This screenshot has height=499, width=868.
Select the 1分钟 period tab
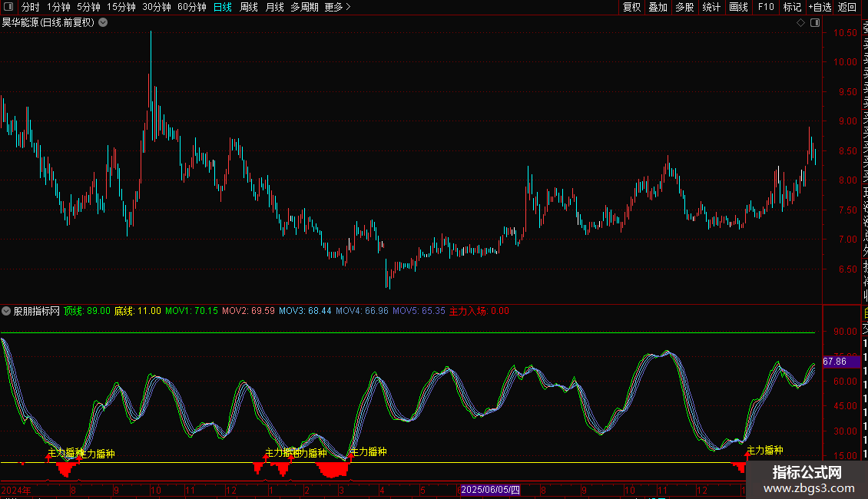click(x=58, y=7)
